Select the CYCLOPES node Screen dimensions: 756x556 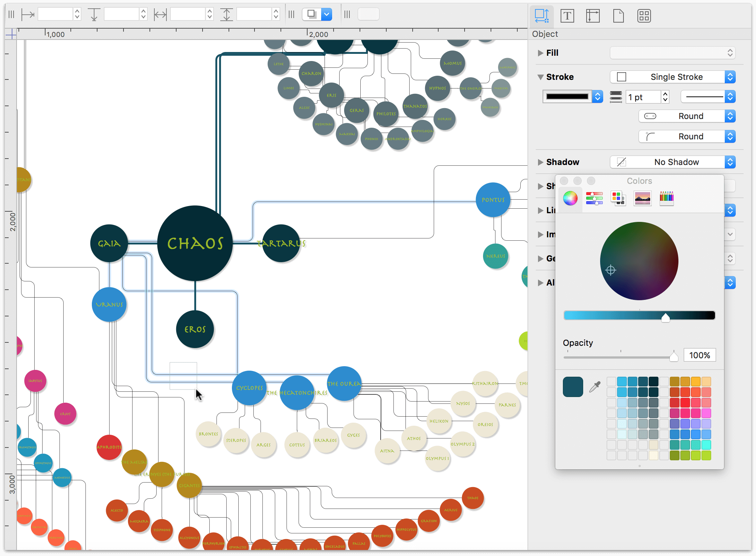249,388
